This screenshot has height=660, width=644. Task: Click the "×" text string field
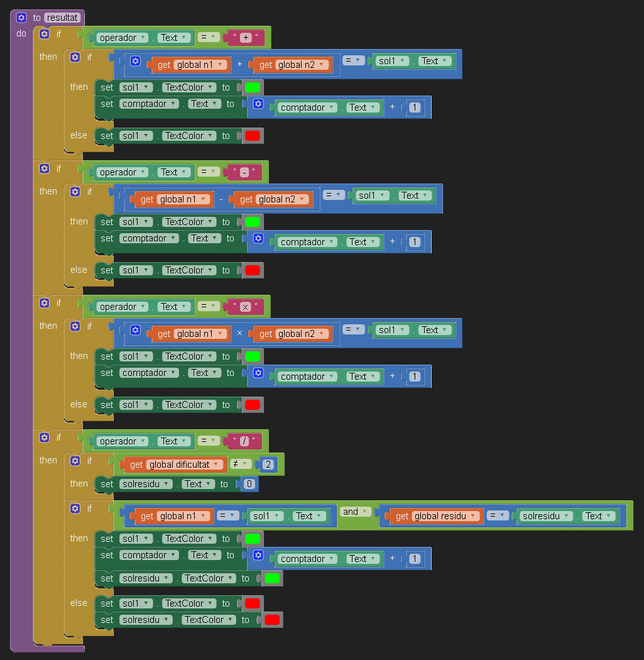point(245,307)
